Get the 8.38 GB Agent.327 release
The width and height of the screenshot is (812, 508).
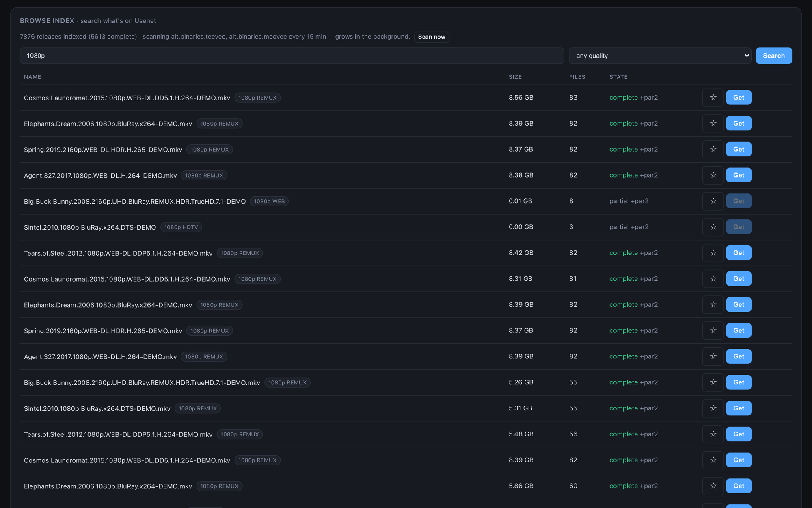point(739,175)
